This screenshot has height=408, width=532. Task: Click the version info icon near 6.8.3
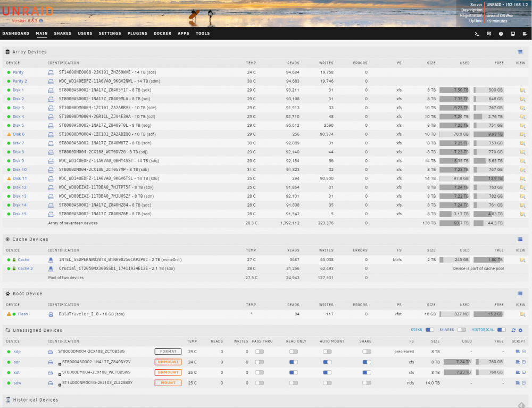tap(41, 21)
